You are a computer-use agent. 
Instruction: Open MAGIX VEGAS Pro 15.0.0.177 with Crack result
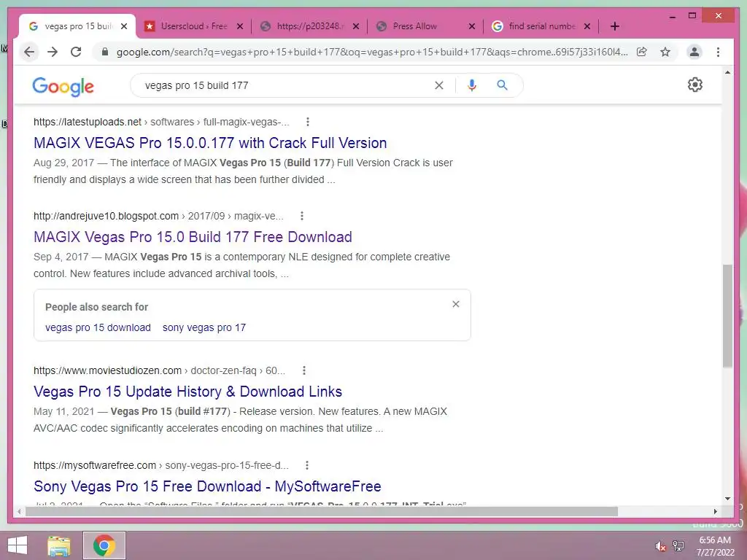[x=210, y=143]
